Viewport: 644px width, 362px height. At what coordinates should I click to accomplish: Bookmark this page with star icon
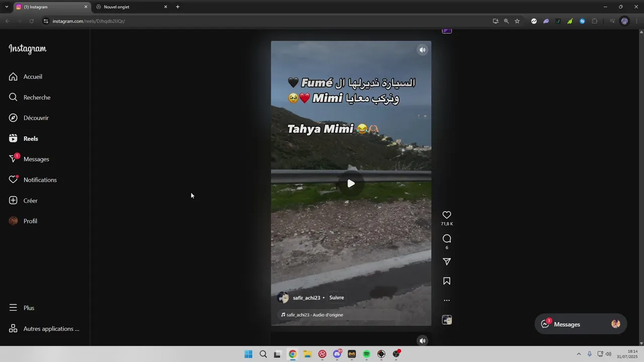517,21
